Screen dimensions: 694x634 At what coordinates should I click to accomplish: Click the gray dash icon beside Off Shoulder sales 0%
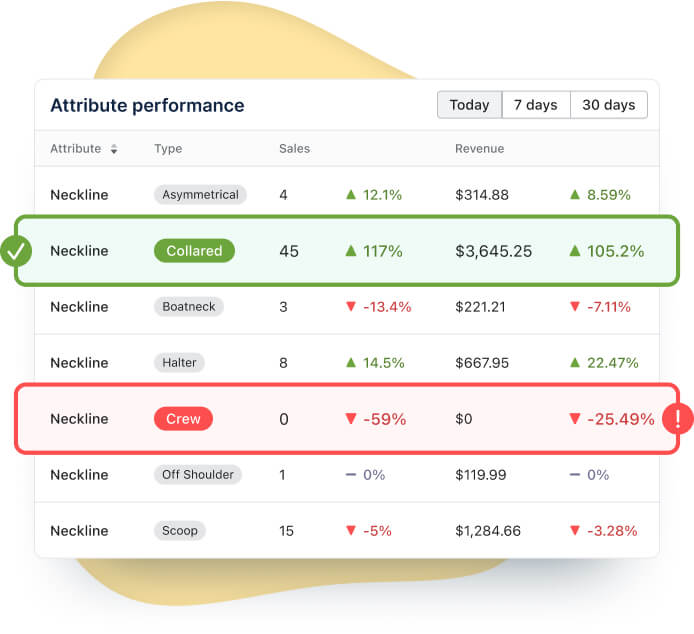tap(350, 475)
